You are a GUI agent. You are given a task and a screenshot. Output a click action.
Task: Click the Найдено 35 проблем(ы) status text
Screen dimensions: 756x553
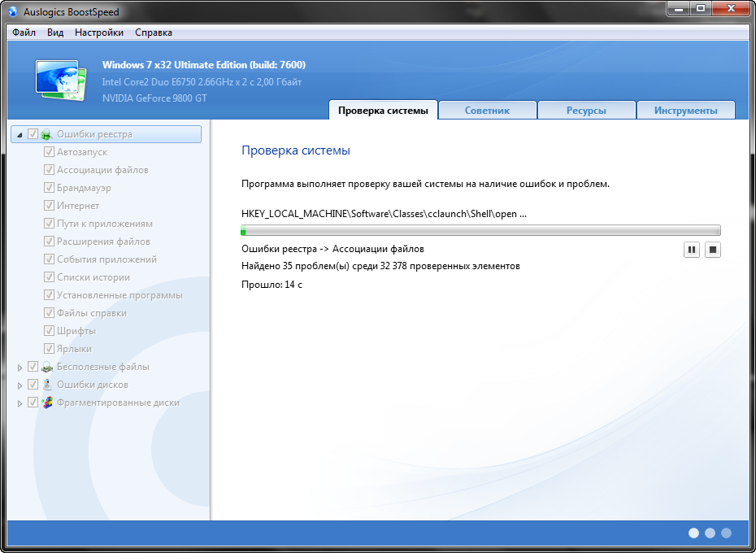[x=380, y=266]
